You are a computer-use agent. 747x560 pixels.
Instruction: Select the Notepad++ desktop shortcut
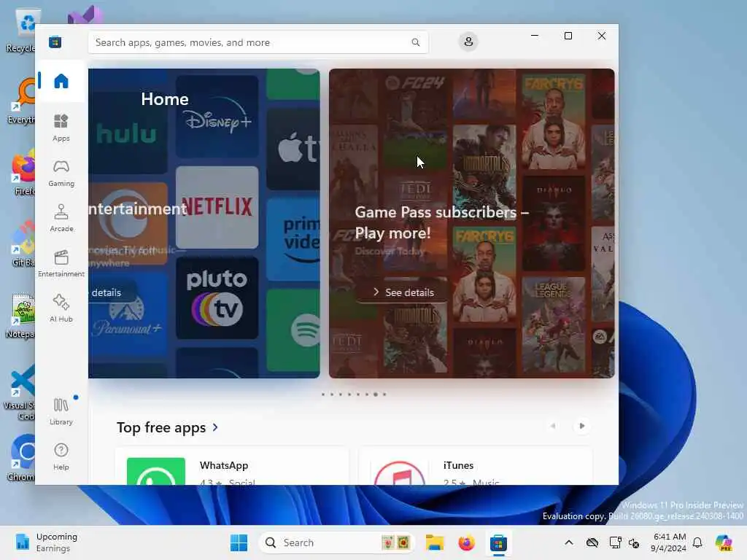point(22,316)
